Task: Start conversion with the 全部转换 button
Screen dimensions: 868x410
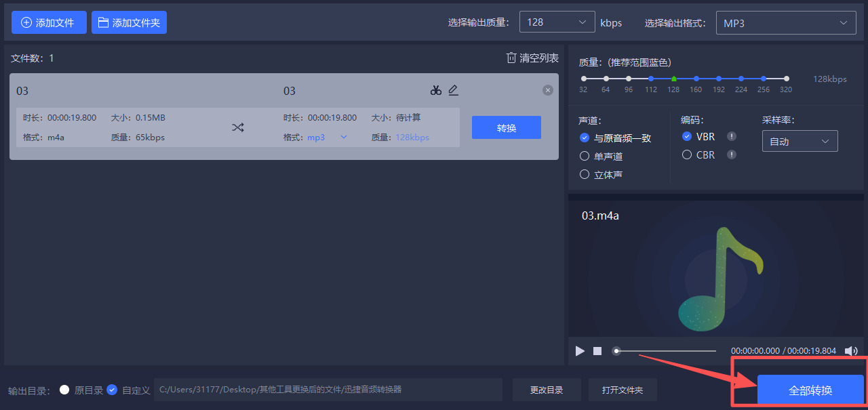Action: click(x=810, y=390)
